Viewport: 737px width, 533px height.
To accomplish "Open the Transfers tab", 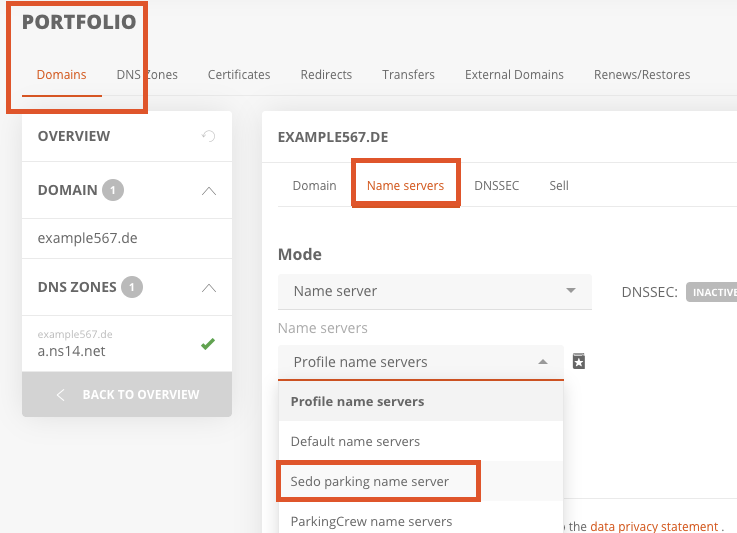I will tap(408, 75).
